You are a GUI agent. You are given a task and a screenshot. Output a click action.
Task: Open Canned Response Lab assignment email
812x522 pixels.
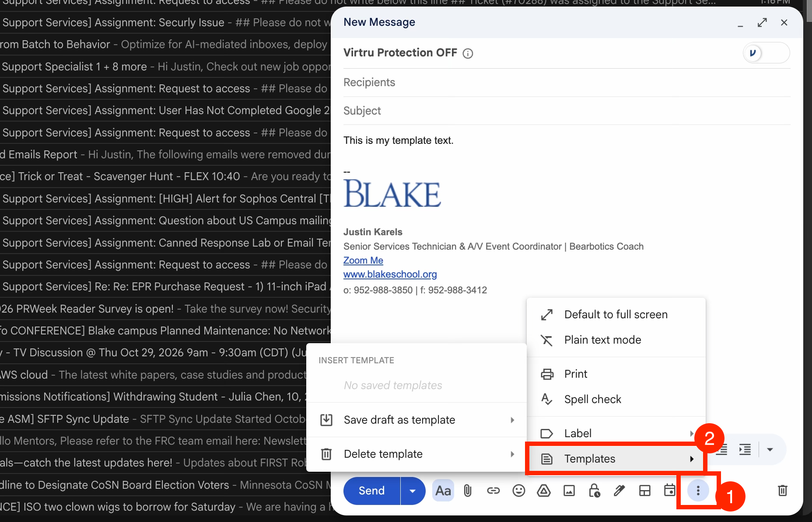pyautogui.click(x=165, y=243)
